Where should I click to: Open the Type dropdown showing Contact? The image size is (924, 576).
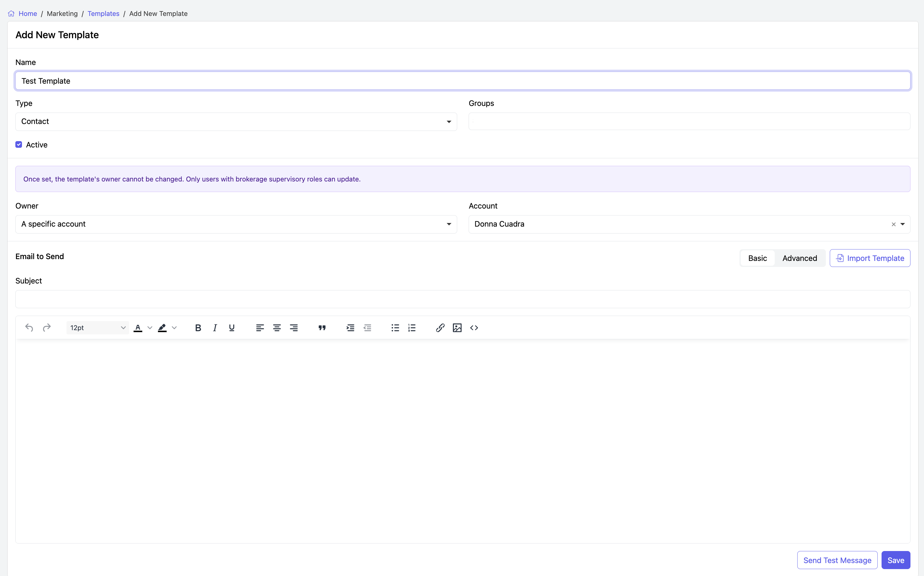tap(236, 122)
